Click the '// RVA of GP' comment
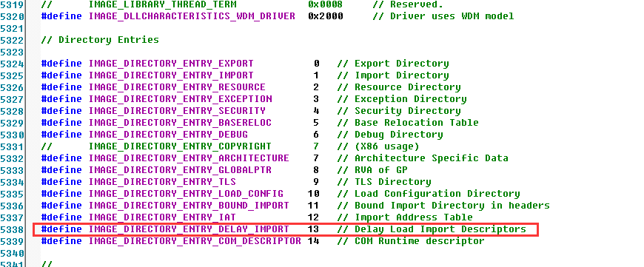Image resolution: width=644 pixels, height=267 pixels. point(372,170)
